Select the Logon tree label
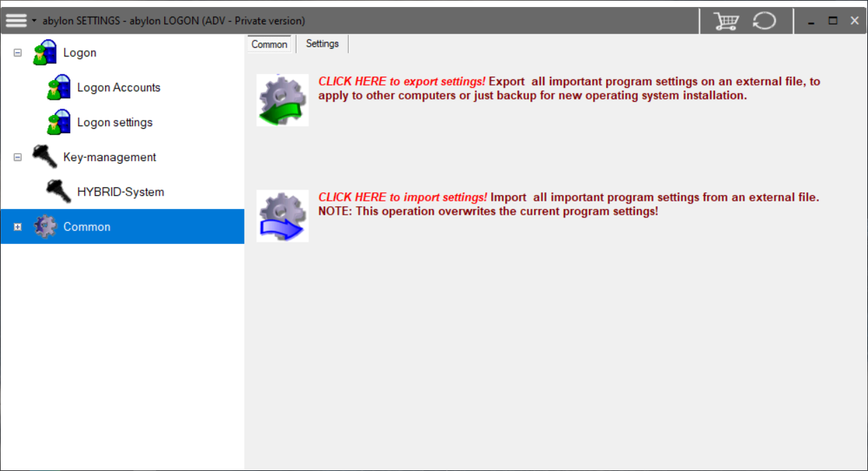Screen dimensions: 868x471 [80, 53]
